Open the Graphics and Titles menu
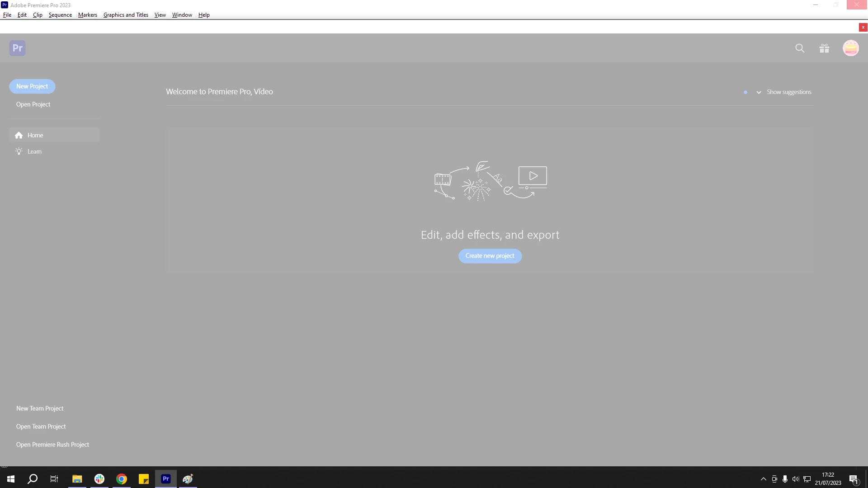The image size is (868, 488). 126,15
